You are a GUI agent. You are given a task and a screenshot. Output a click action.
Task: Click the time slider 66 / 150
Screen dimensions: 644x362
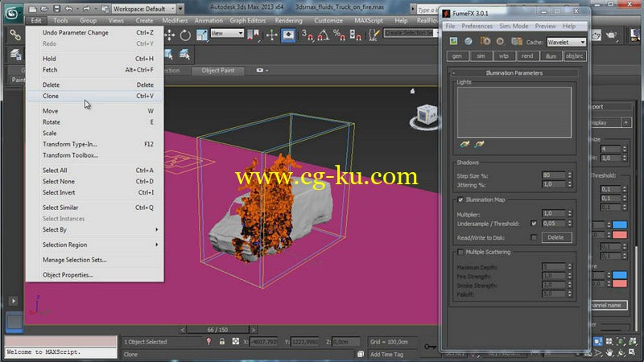217,330
